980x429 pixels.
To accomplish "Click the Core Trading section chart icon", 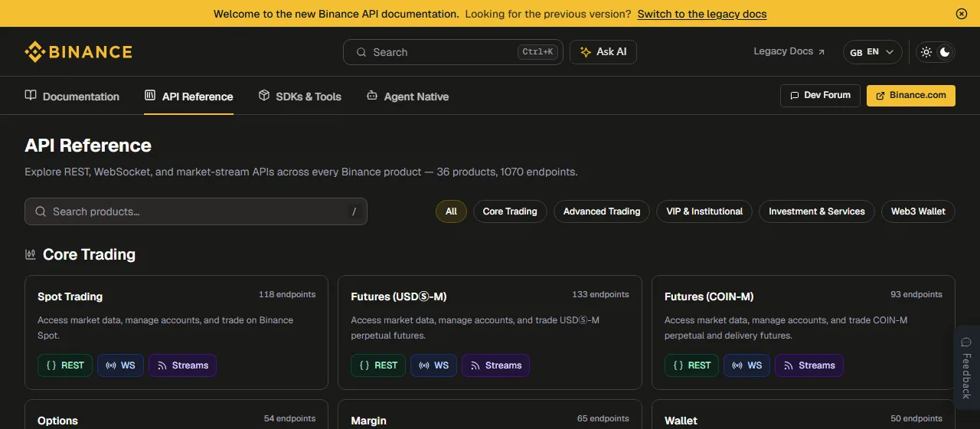I will tap(31, 254).
